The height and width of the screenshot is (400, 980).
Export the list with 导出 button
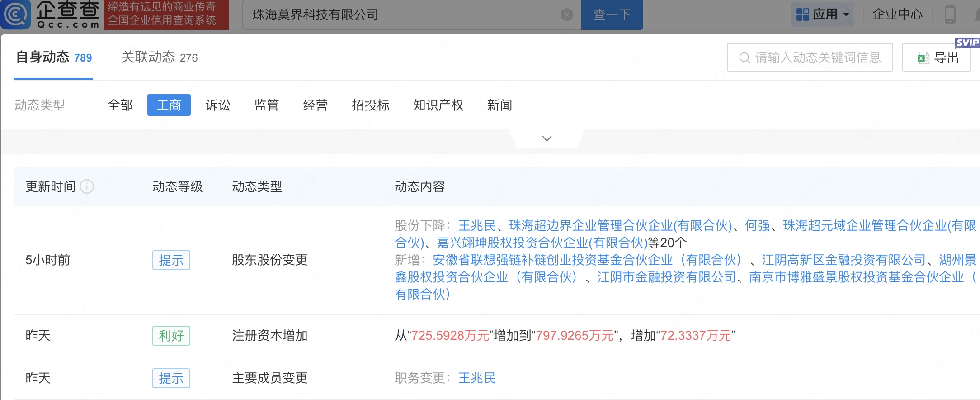click(937, 57)
